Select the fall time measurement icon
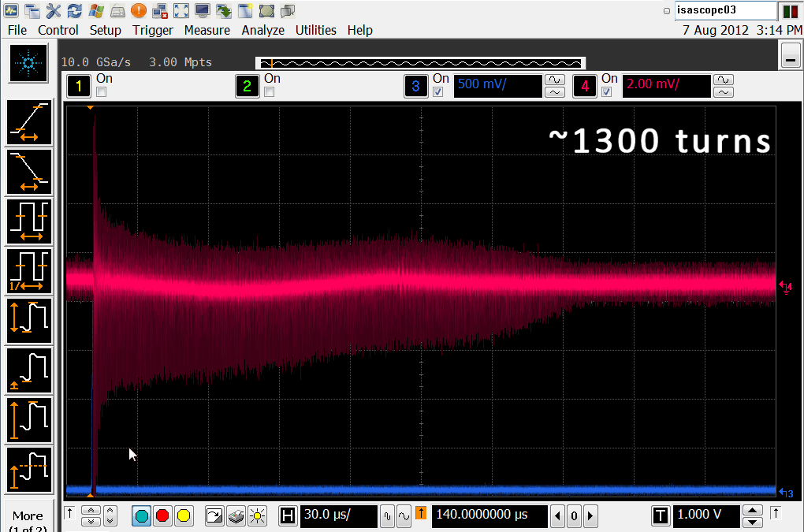Screen dimensions: 804x532 tap(29, 173)
